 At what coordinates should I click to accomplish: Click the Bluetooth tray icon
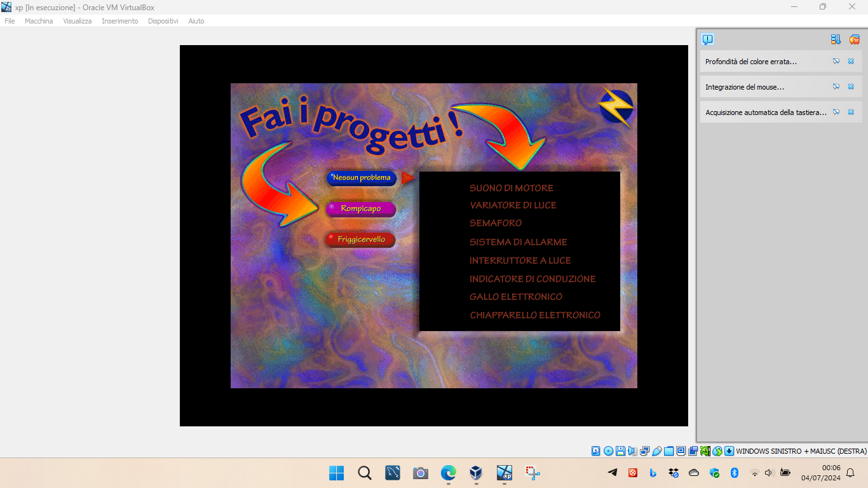click(x=735, y=473)
